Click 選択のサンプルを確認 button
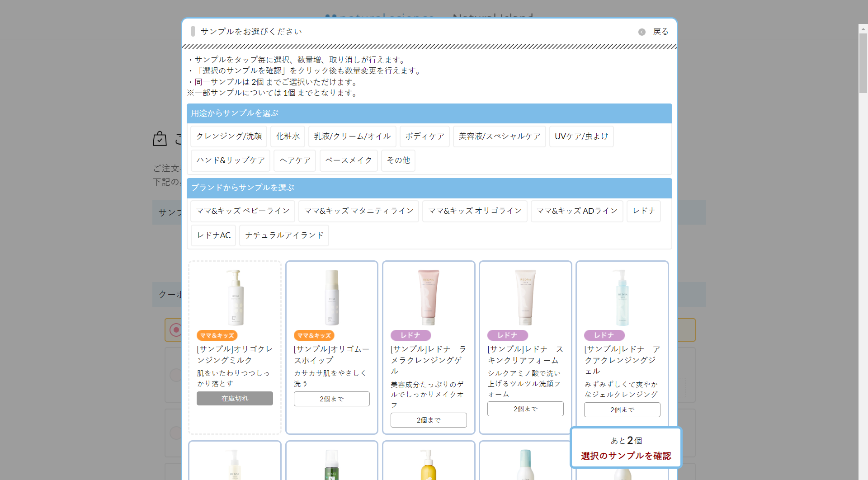Image resolution: width=868 pixels, height=480 pixels. point(626,456)
